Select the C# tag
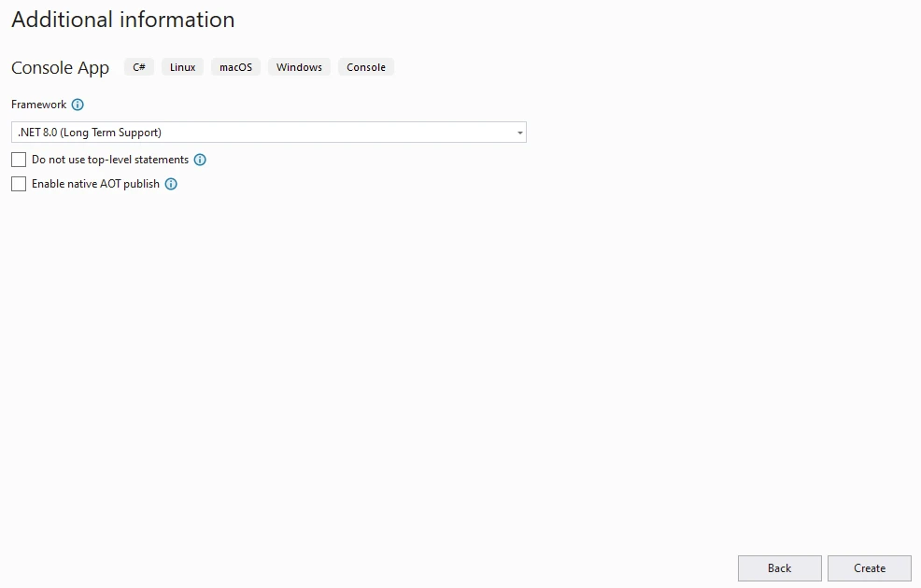Screen dimensions: 921x588 [x=138, y=67]
